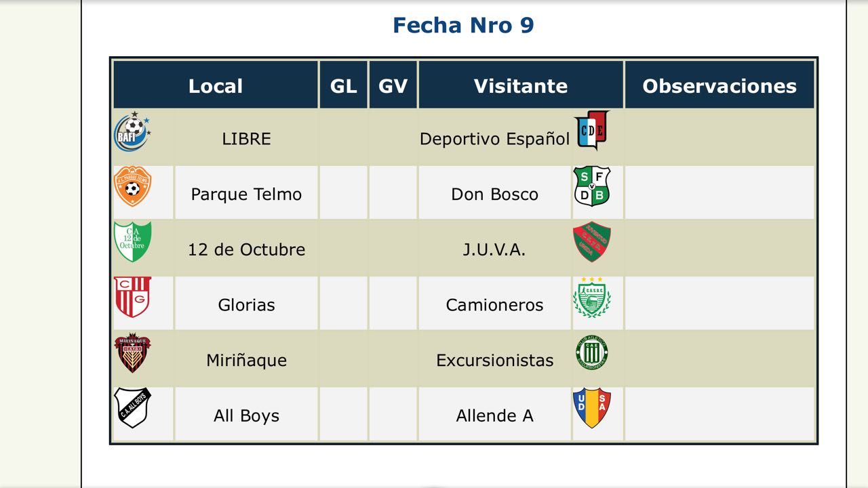
Task: Click the red-striped Glorias crest
Action: (132, 297)
